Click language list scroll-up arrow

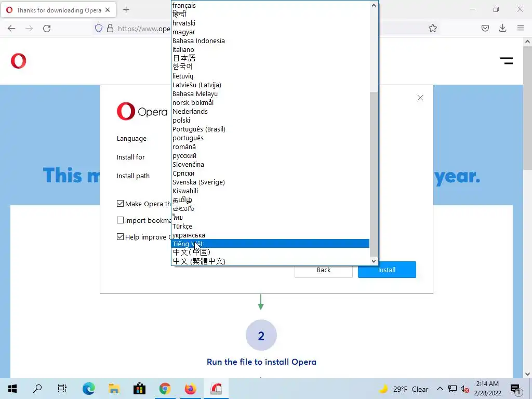click(374, 5)
